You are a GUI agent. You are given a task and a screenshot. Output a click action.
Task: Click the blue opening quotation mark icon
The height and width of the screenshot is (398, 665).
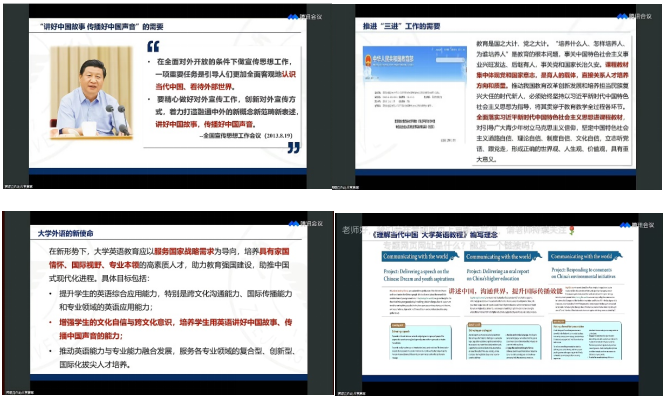click(153, 46)
